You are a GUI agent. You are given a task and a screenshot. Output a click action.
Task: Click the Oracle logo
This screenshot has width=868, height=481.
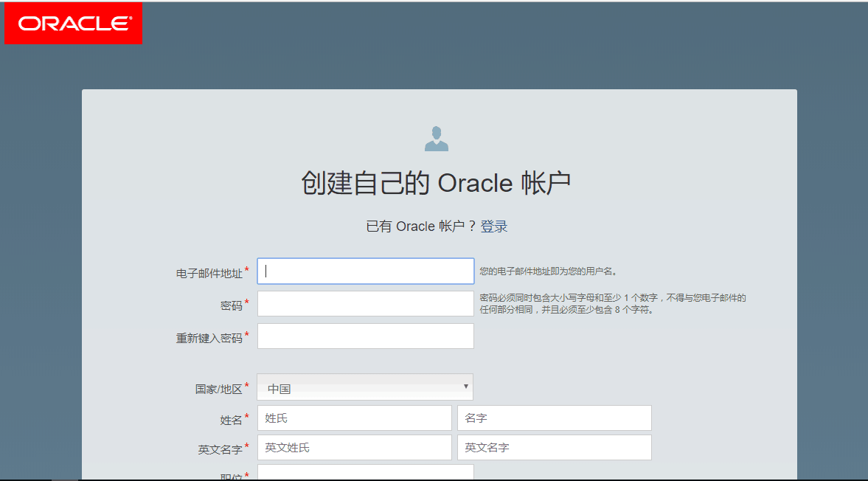[73, 24]
